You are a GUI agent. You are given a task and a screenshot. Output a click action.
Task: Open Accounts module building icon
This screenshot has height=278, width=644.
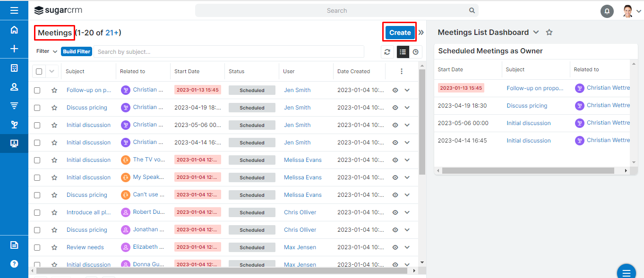[x=14, y=68]
